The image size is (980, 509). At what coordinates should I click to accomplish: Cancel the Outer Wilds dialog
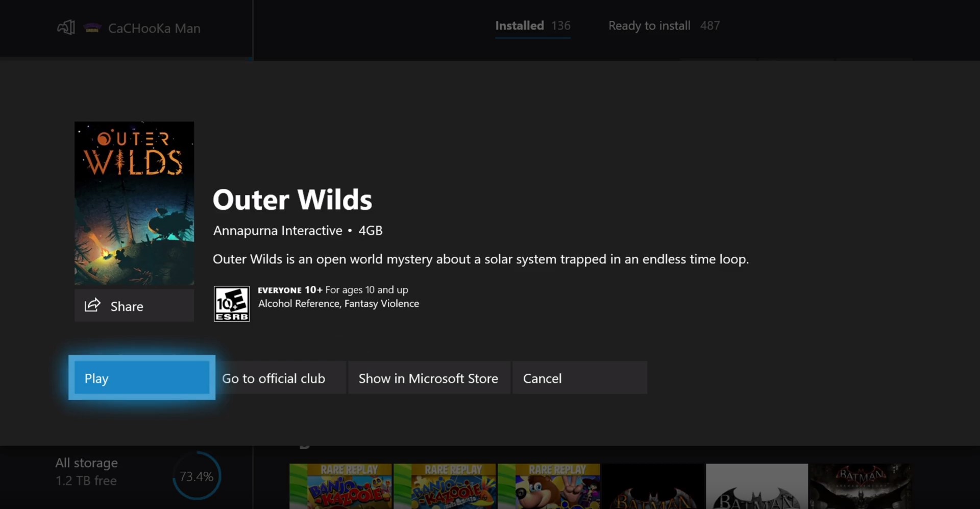click(580, 378)
